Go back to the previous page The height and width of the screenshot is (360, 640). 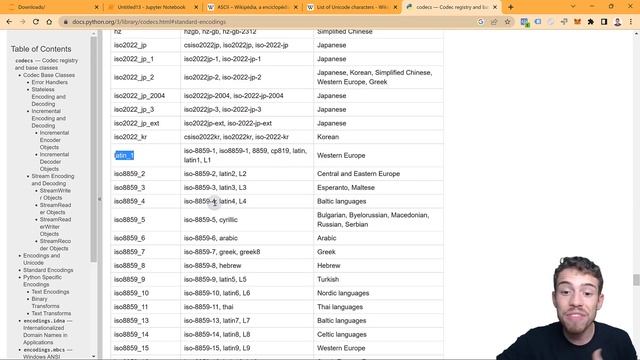point(9,22)
